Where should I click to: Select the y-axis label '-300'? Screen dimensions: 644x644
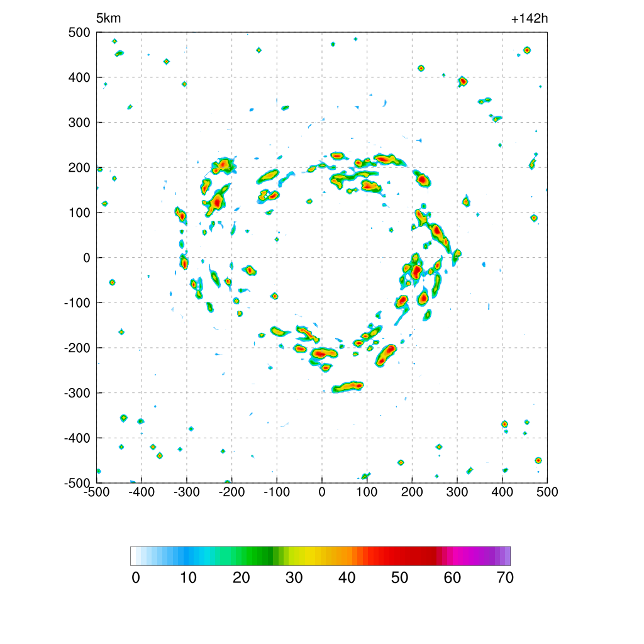77,393
